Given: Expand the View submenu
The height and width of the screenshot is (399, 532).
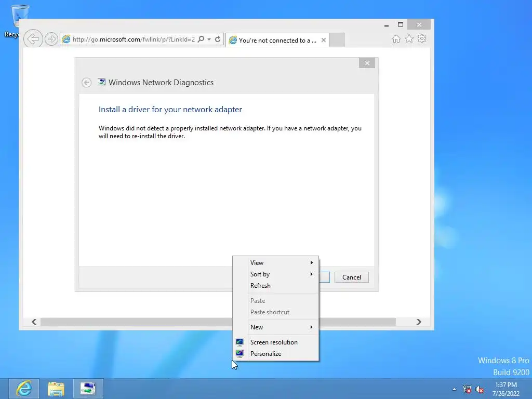Looking at the screenshot, I should 275,262.
